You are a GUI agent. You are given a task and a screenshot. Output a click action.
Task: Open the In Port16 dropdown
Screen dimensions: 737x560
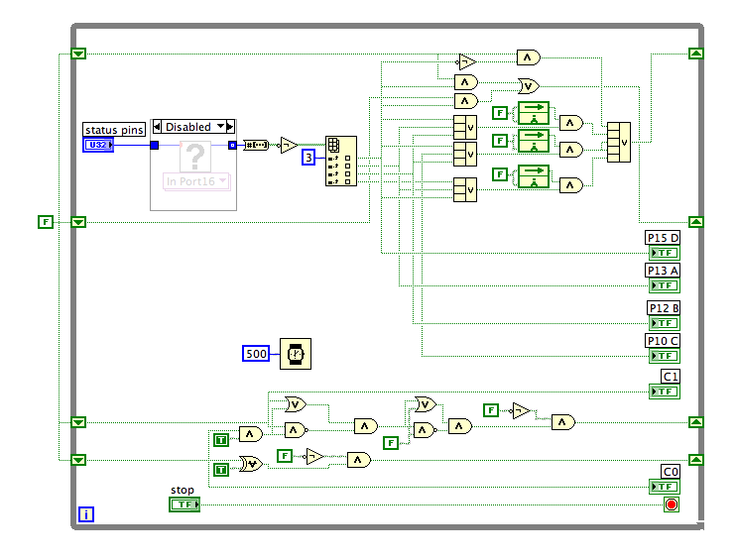194,180
